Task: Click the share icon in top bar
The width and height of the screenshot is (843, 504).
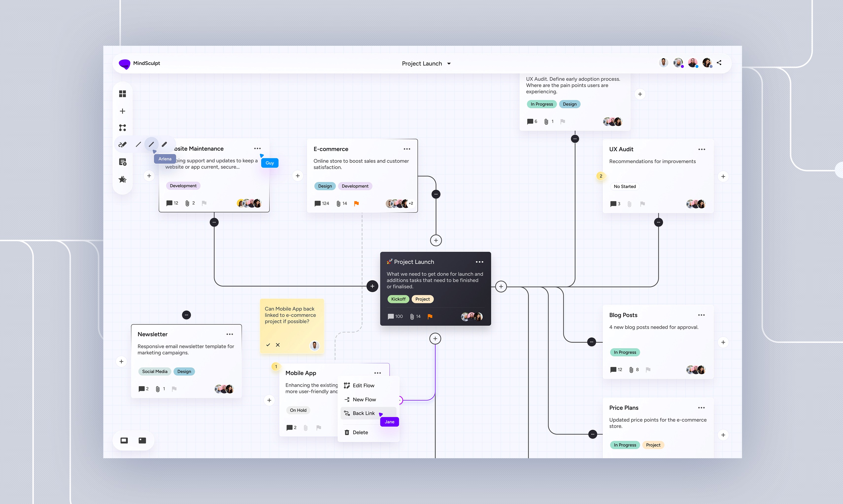Action: click(x=719, y=63)
